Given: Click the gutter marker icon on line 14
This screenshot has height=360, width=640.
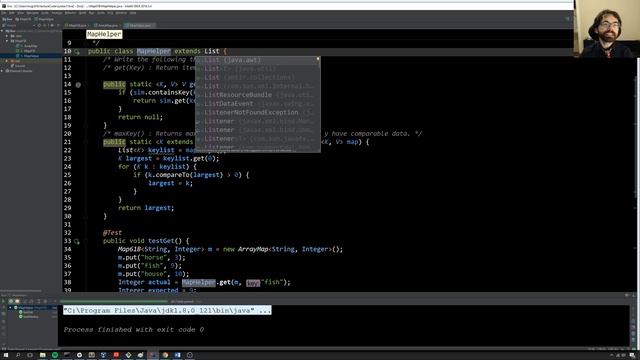Looking at the screenshot, I should tap(78, 84).
